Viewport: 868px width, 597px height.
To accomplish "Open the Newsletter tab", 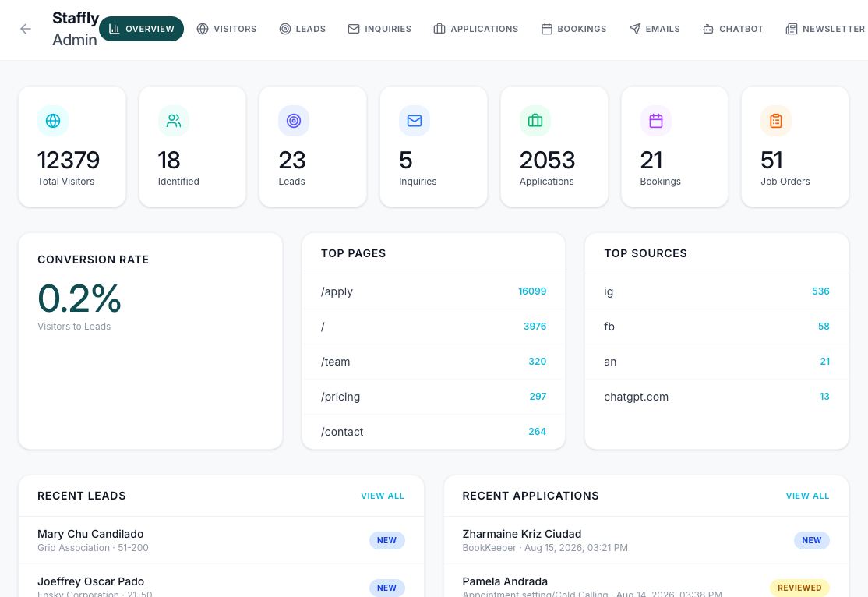I will pos(825,29).
